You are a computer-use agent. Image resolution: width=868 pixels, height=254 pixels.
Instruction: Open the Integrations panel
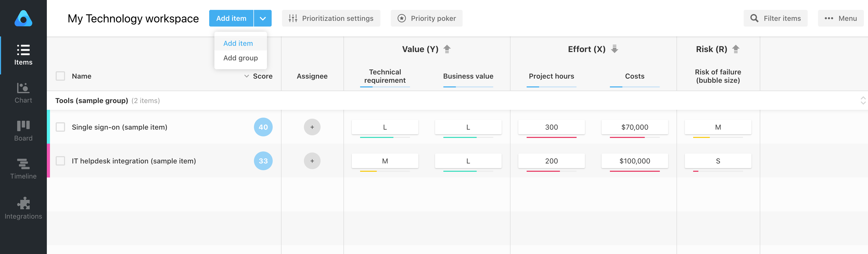[x=23, y=207]
